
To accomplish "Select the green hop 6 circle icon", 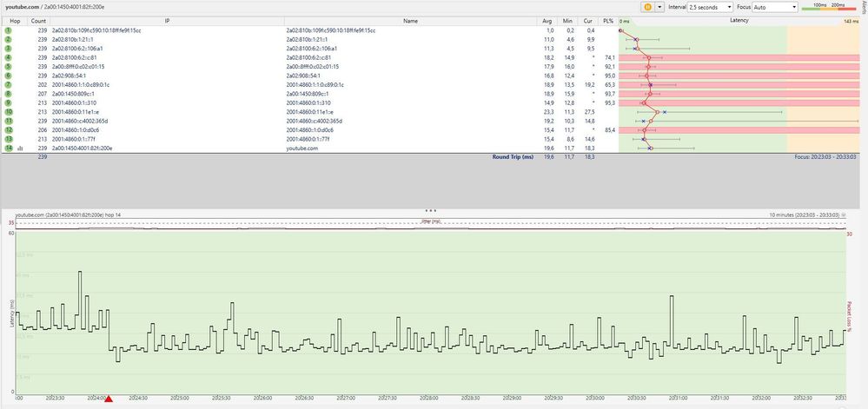I will point(9,76).
